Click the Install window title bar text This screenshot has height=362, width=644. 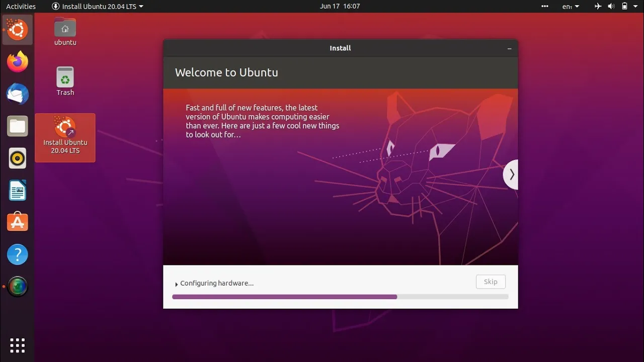pos(340,48)
